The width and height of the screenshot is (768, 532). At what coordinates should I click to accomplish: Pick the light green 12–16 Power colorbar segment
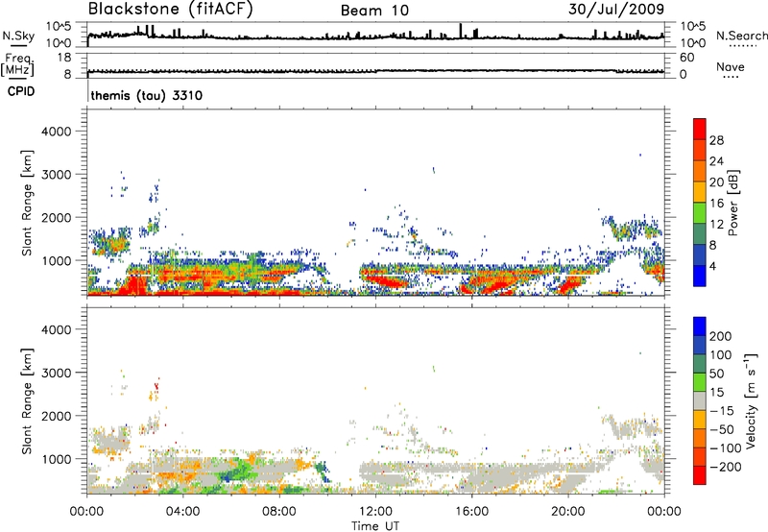pos(700,213)
